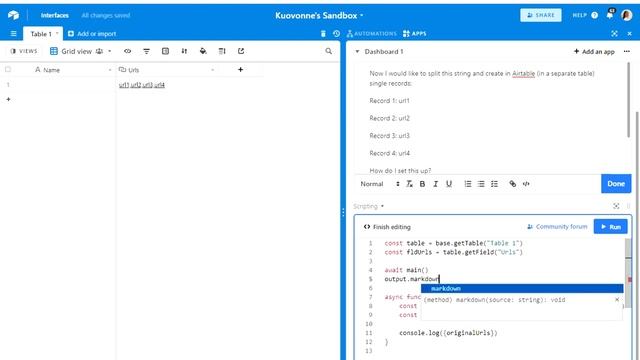
Task: Insert a numbered list
Action: click(x=468, y=184)
